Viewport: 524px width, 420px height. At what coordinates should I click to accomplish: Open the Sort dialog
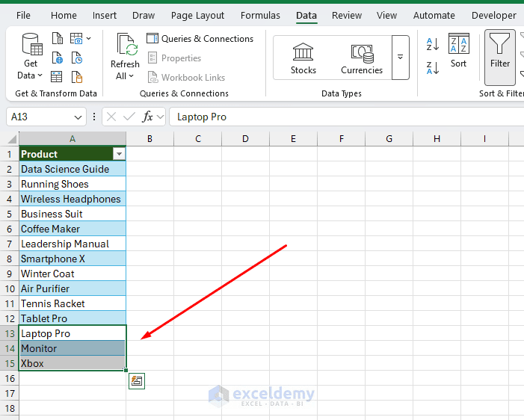(x=458, y=50)
